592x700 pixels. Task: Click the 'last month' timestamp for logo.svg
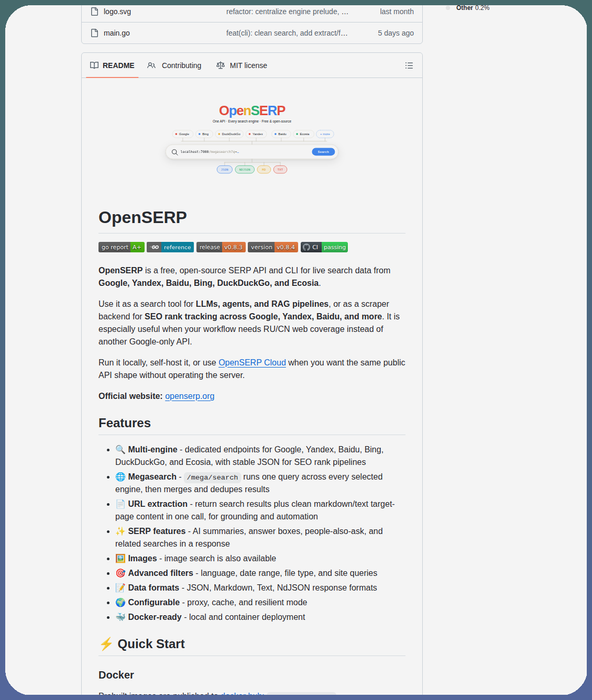point(397,12)
